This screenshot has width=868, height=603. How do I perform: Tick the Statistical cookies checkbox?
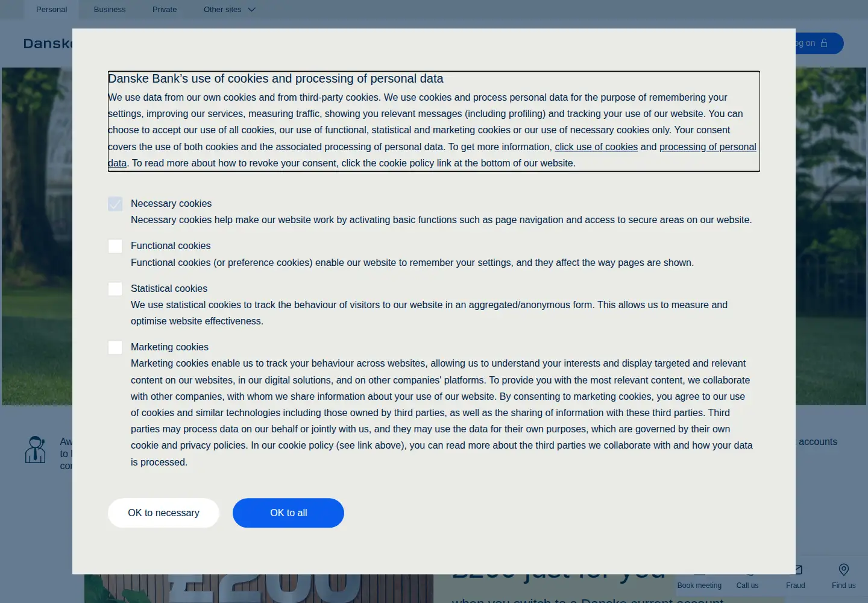pos(115,289)
